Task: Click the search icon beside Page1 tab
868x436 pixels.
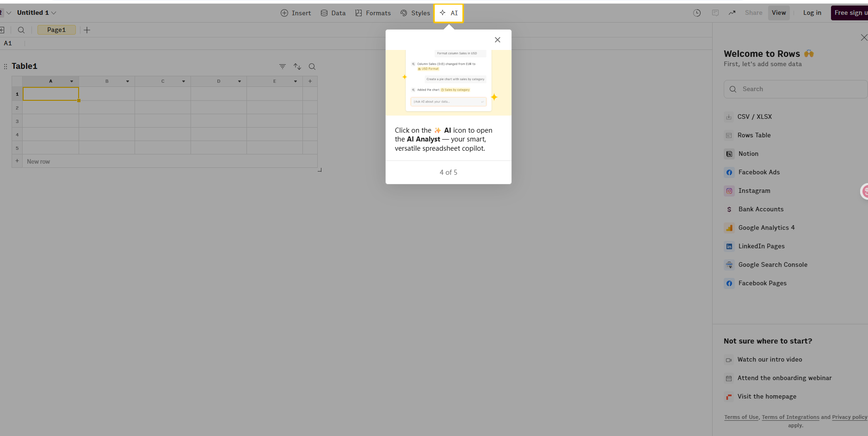Action: coord(21,30)
